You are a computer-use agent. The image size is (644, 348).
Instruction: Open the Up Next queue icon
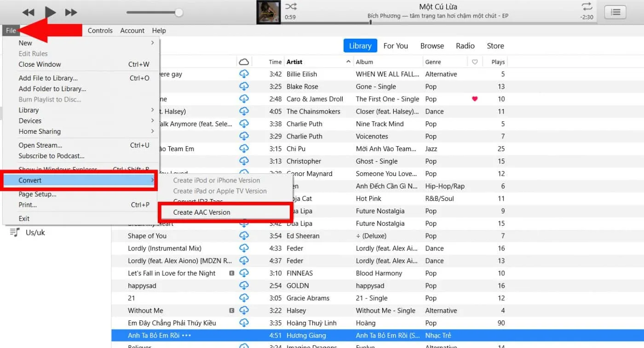tap(615, 12)
